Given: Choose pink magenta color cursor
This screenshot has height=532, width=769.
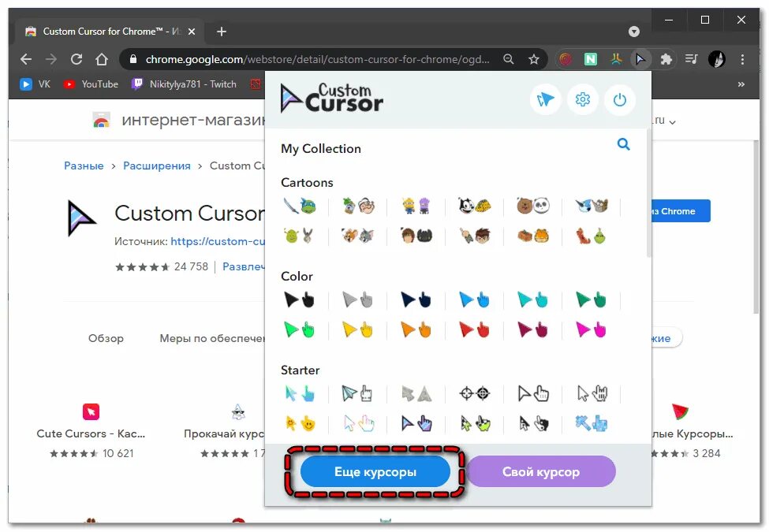Looking at the screenshot, I should pos(592,330).
